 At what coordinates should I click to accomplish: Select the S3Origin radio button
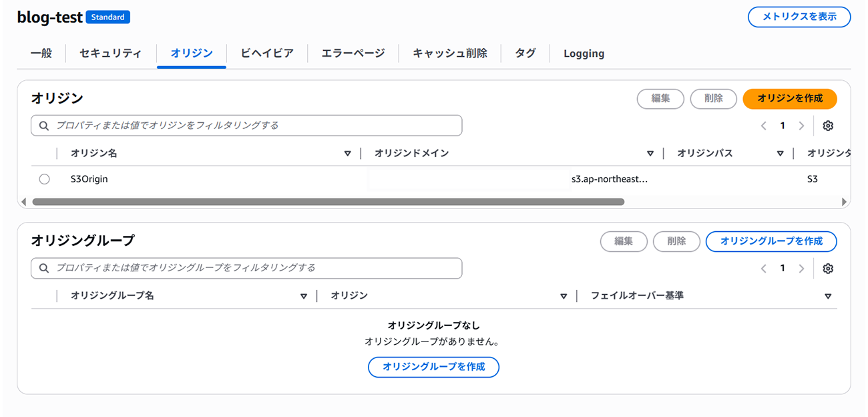point(44,179)
